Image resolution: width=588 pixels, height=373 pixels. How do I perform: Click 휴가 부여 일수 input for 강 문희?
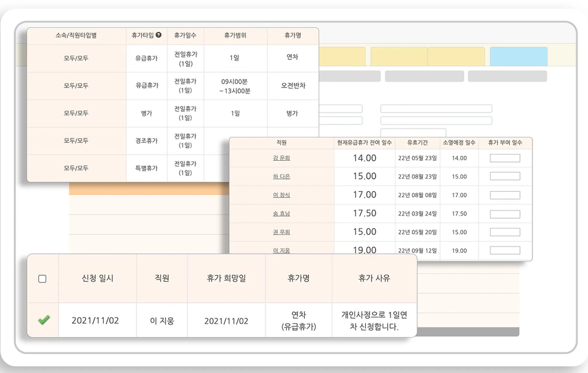505,158
